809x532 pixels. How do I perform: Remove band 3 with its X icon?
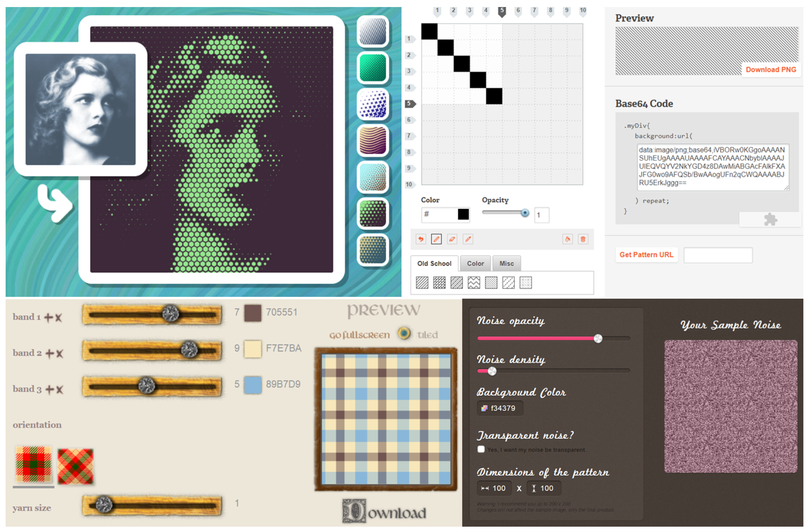coord(59,389)
